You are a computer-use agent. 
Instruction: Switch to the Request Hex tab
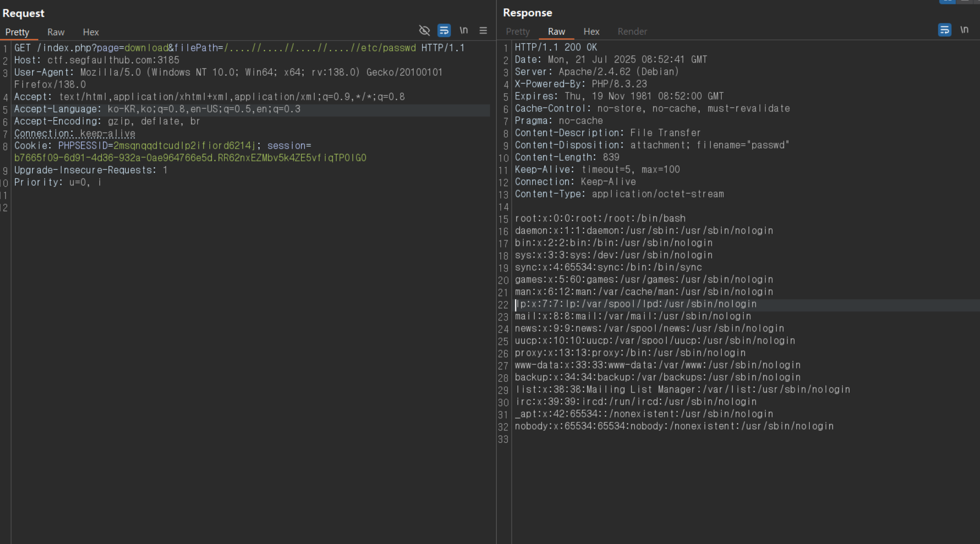point(91,32)
